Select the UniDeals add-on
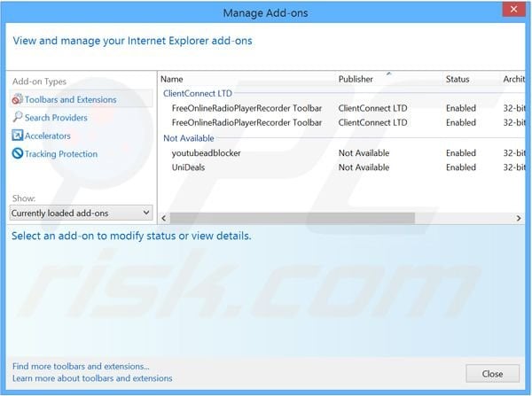The image size is (532, 396). click(188, 167)
